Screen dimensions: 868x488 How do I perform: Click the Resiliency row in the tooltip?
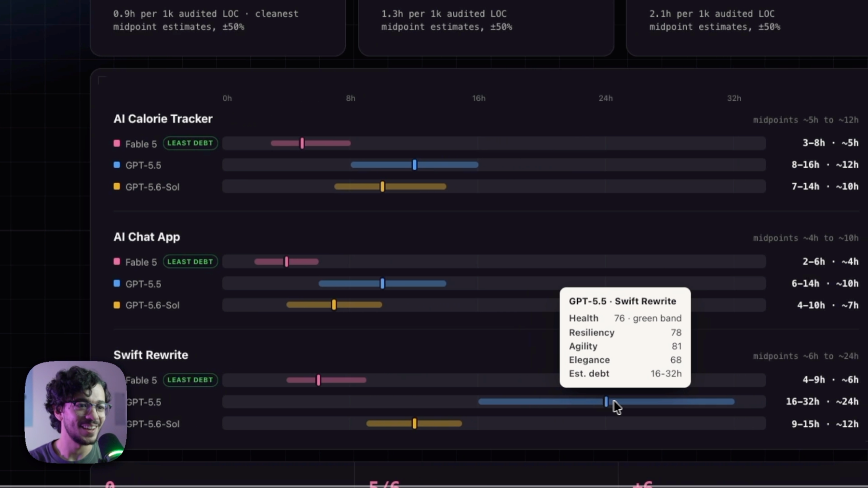[x=625, y=333]
